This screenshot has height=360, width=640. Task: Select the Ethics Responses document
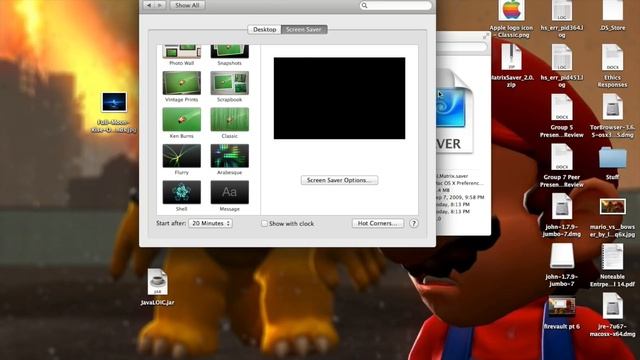[612, 57]
